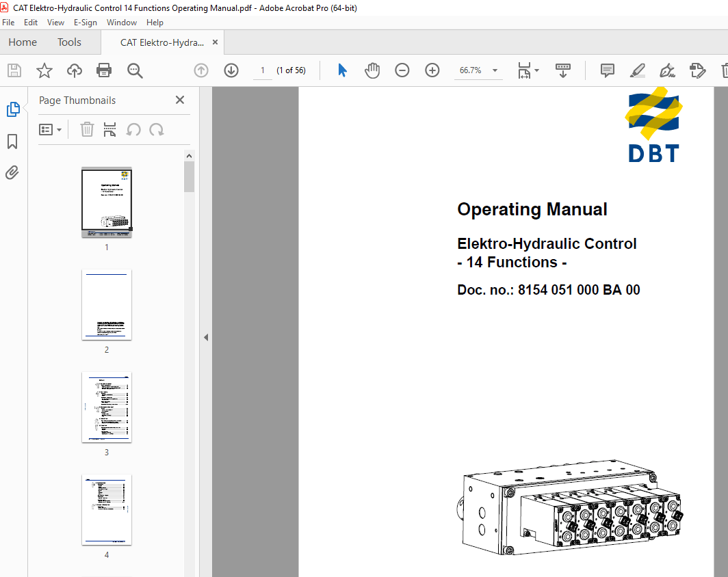Add a sticky note comment
This screenshot has height=577, width=728.
click(x=608, y=70)
